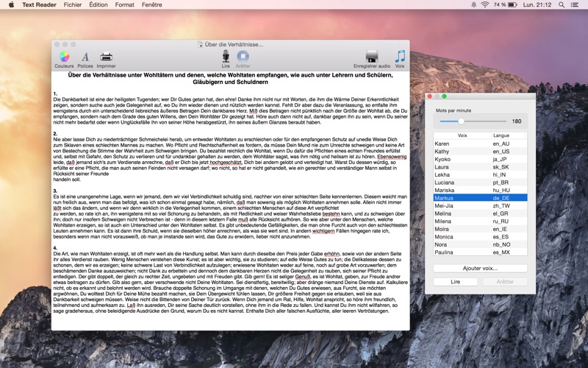Click the document icon in window title
Image resolution: width=588 pixels, height=368 pixels.
200,44
